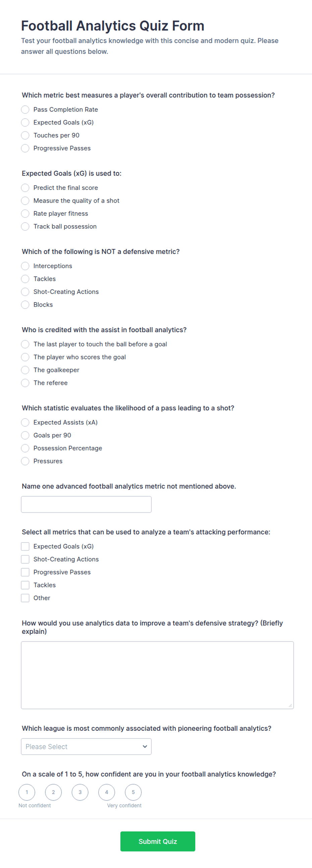Screen dimensions: 312x868
Task: Open the league Please Select dropdown
Action: pos(86,746)
